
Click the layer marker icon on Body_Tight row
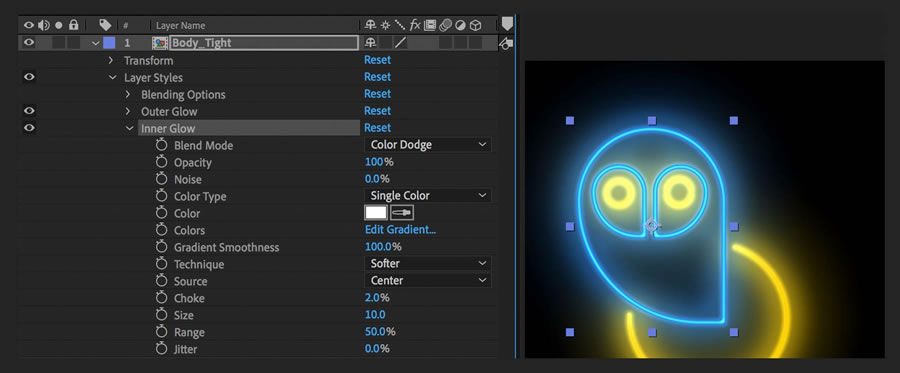[506, 44]
